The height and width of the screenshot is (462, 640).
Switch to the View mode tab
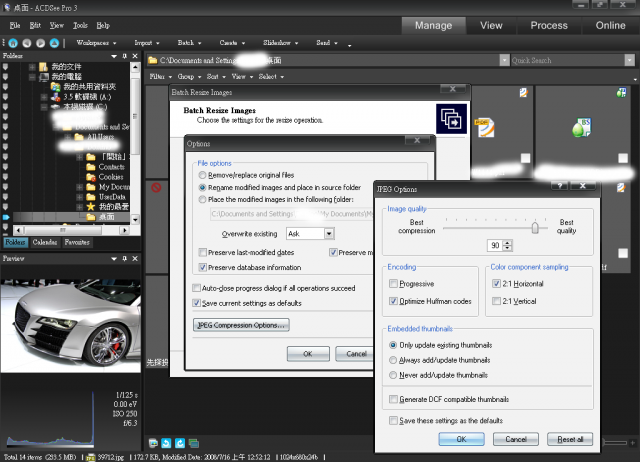[491, 25]
